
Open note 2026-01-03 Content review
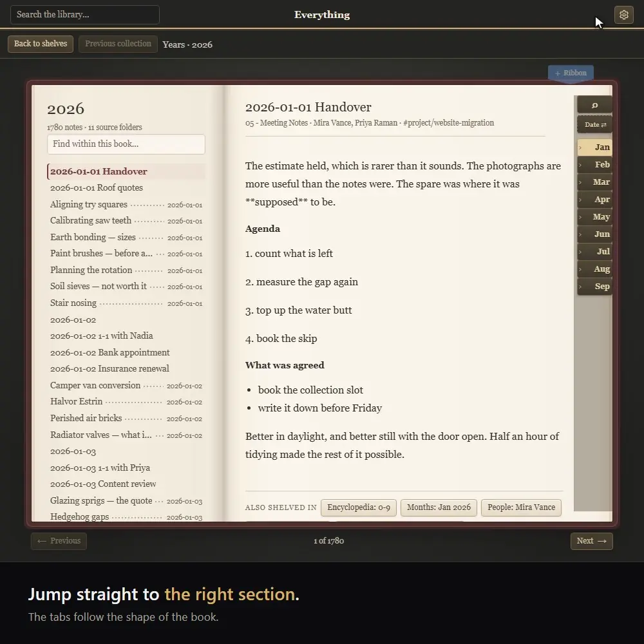[x=126, y=484]
